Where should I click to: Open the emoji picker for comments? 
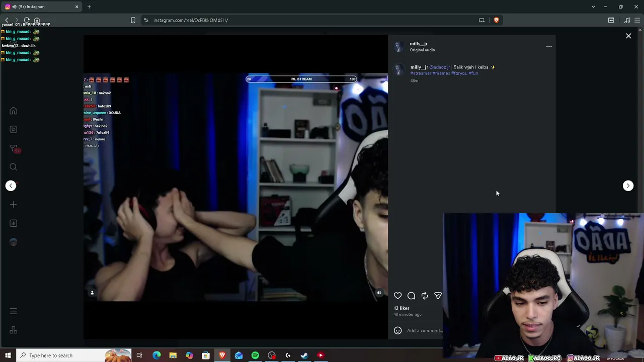(x=397, y=330)
